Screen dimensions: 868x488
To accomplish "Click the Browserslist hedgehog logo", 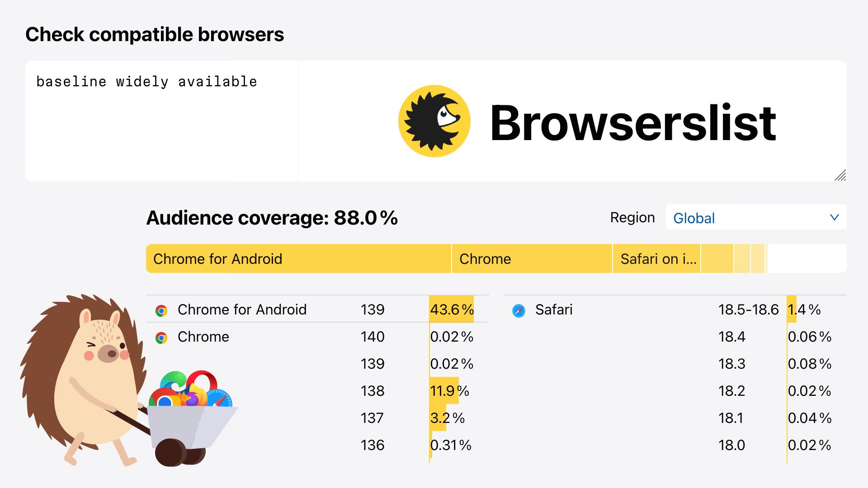I will tap(434, 121).
